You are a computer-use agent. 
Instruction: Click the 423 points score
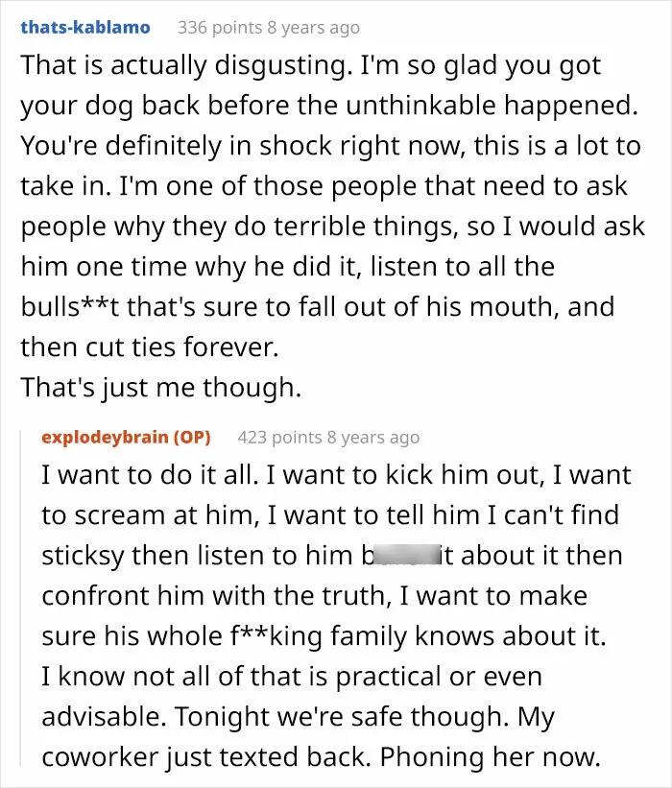279,438
